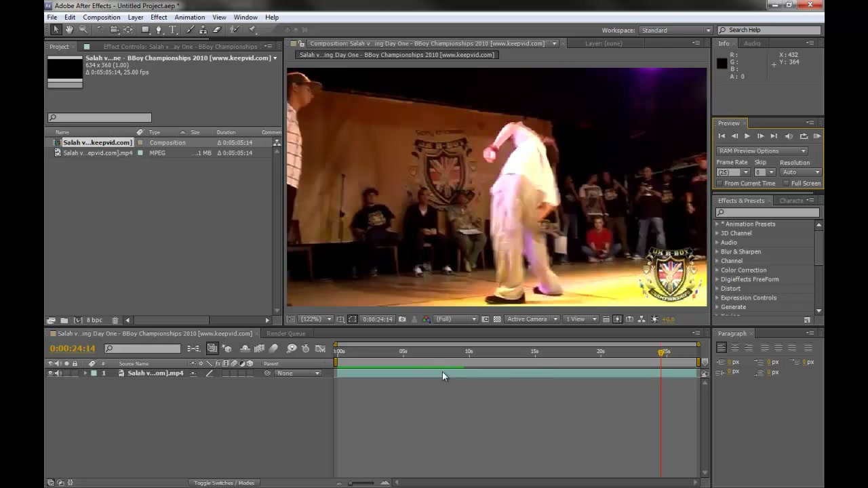Open the Animation menu

click(189, 17)
